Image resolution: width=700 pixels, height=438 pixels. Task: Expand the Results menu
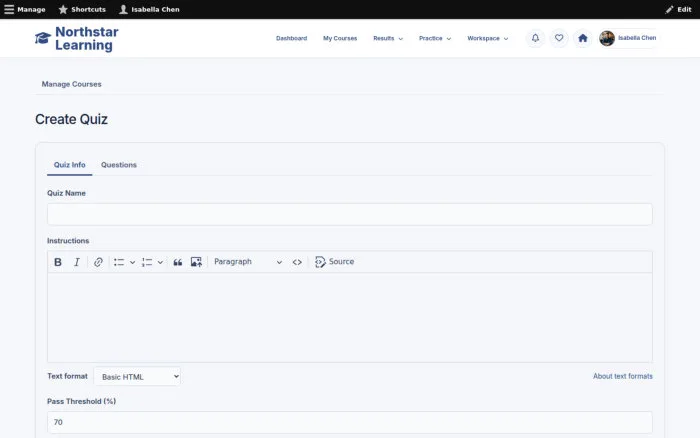tap(388, 38)
